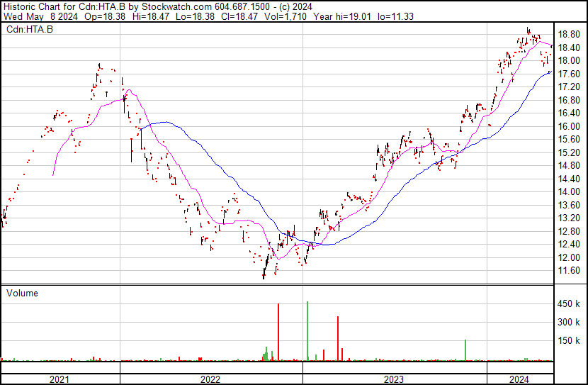Click the 18.40 price axis label
The height and width of the screenshot is (385, 588).
coord(569,48)
